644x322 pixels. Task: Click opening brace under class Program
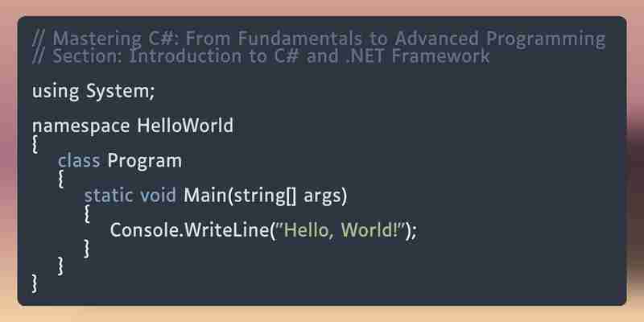coord(61,180)
